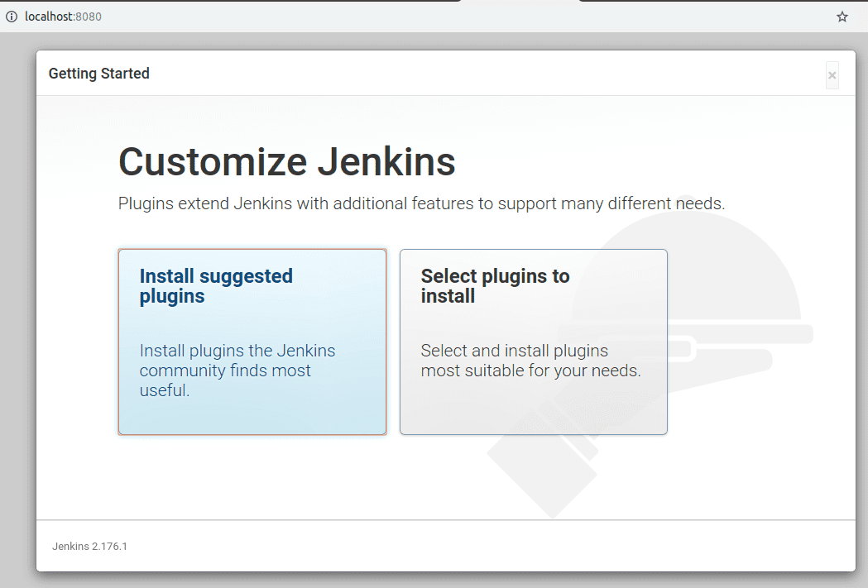Click 'Select and install plugins most suitable' description
This screenshot has height=588, width=868.
[x=530, y=361]
